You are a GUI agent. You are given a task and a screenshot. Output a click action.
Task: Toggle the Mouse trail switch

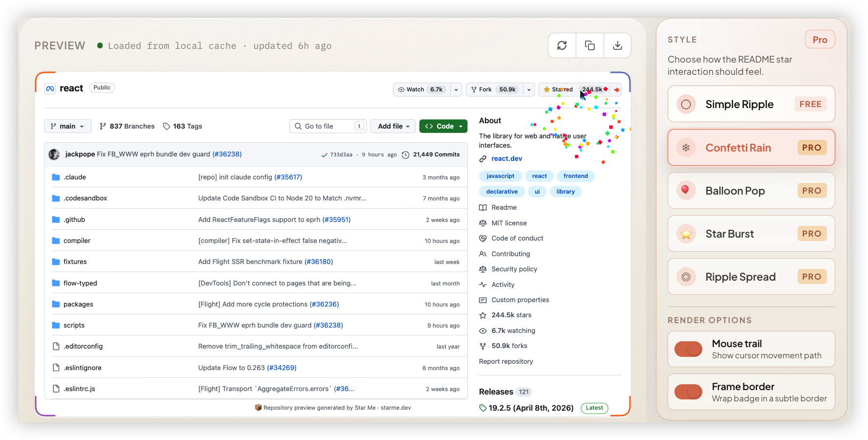point(688,349)
